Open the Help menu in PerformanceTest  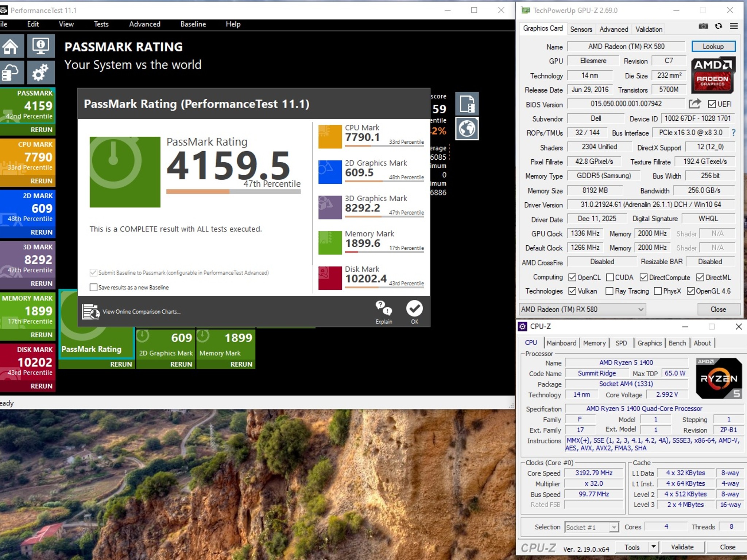pos(233,24)
